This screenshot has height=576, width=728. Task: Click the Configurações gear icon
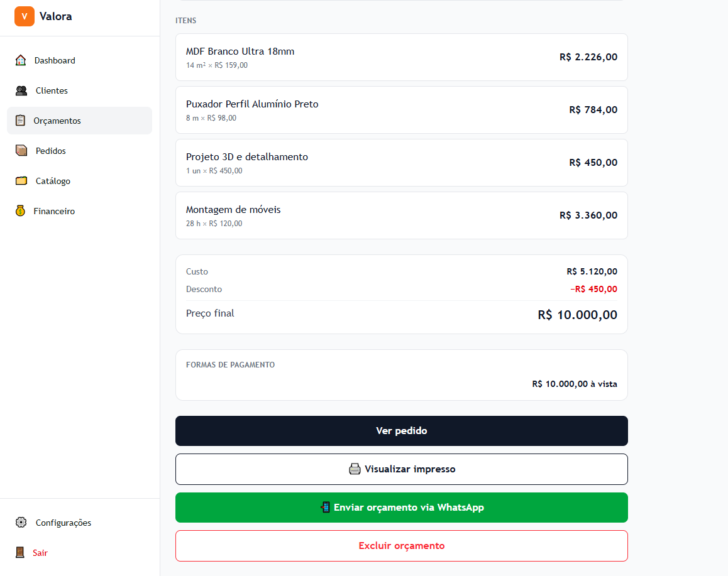(21, 522)
